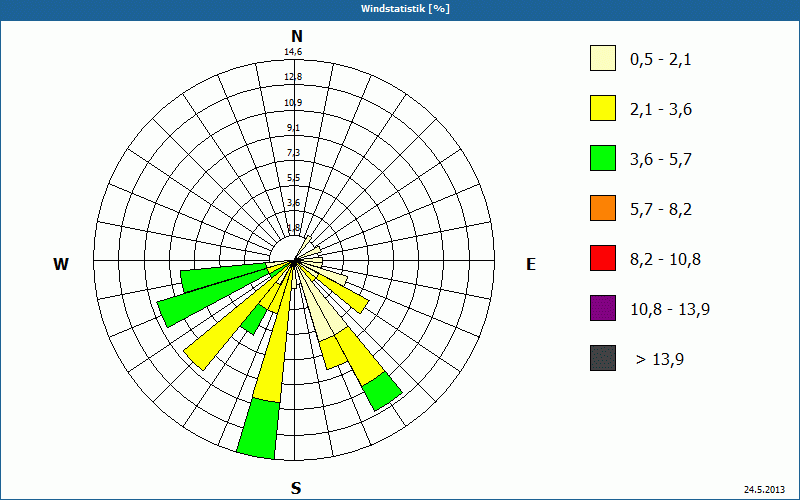800x500 pixels.
Task: Click the 1,8 radial axis value
Action: pyautogui.click(x=293, y=228)
